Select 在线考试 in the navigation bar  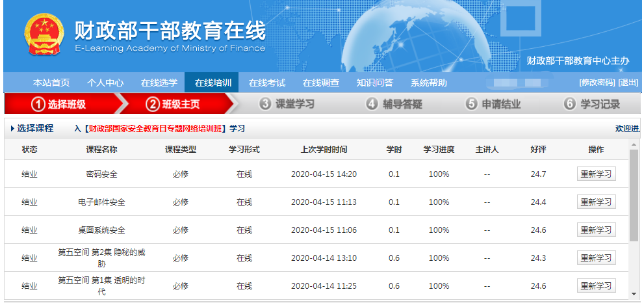pyautogui.click(x=267, y=83)
